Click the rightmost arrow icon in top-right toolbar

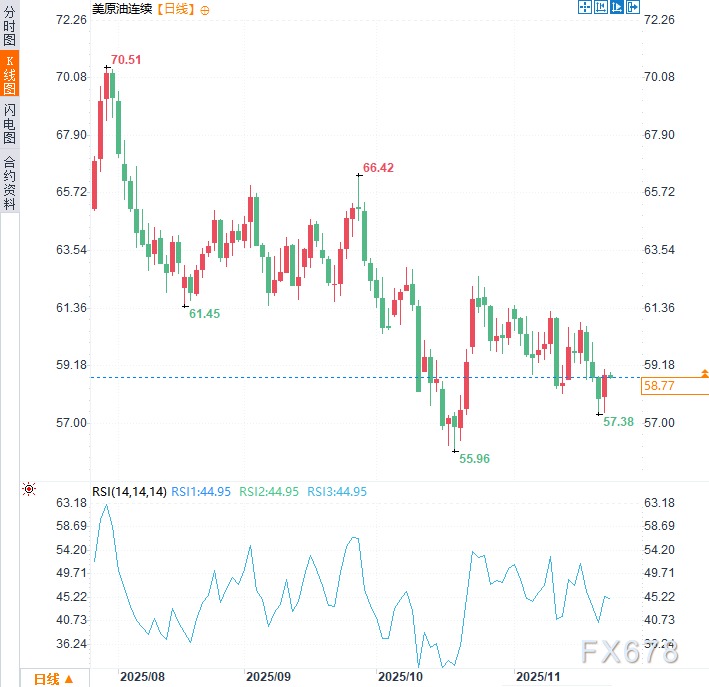[632, 7]
